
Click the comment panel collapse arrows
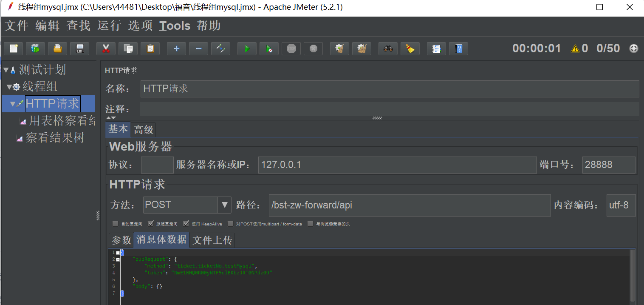click(x=111, y=118)
